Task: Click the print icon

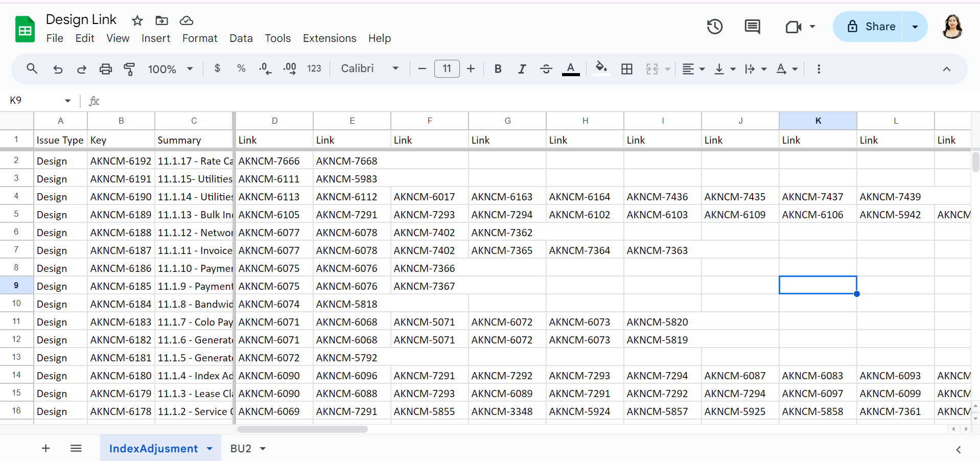Action: coord(106,69)
